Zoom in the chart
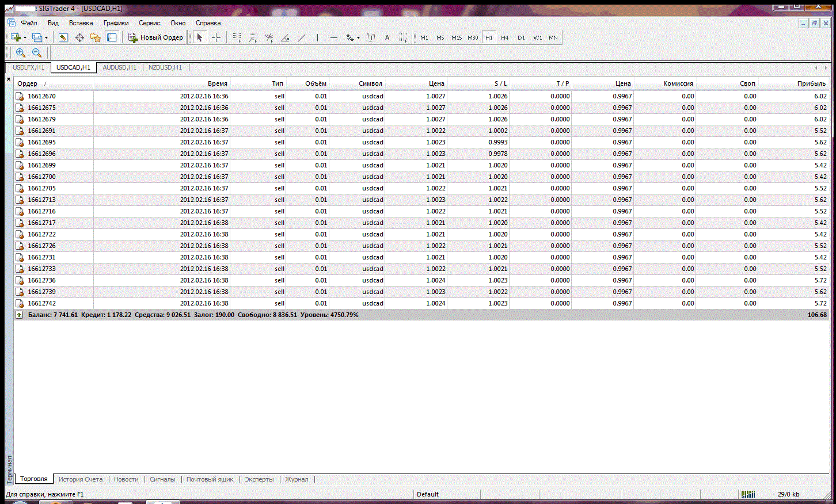This screenshot has width=836, height=504. pyautogui.click(x=21, y=53)
